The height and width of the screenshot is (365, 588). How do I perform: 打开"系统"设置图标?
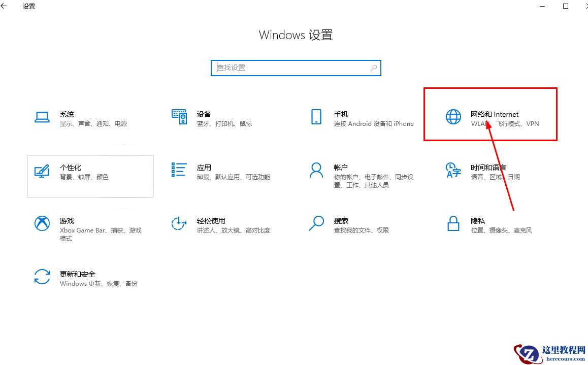click(x=42, y=118)
